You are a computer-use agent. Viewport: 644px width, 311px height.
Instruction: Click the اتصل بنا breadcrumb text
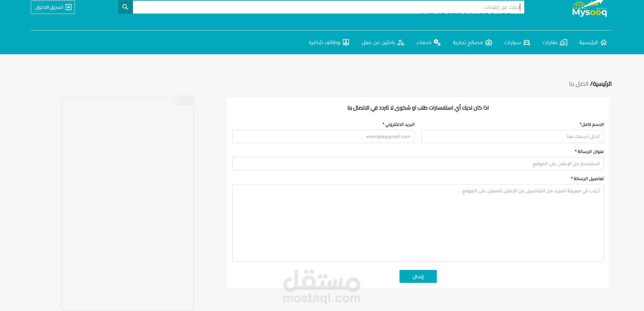pyautogui.click(x=579, y=84)
